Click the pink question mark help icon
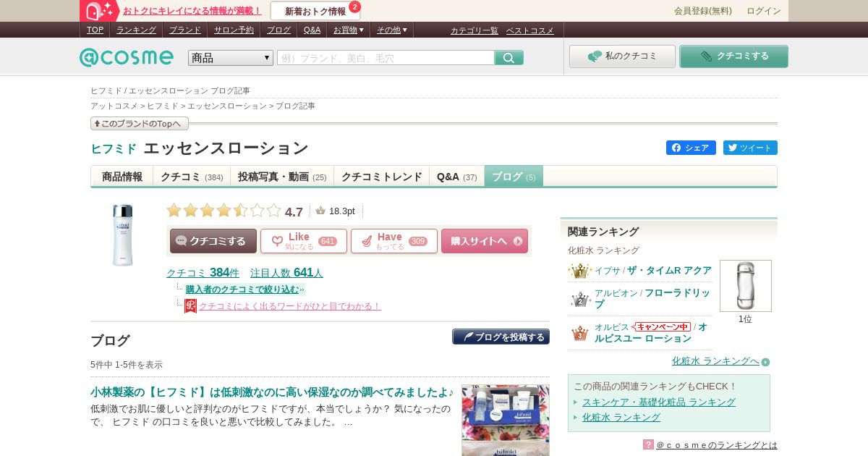Image resolution: width=868 pixels, height=456 pixels. click(x=648, y=444)
